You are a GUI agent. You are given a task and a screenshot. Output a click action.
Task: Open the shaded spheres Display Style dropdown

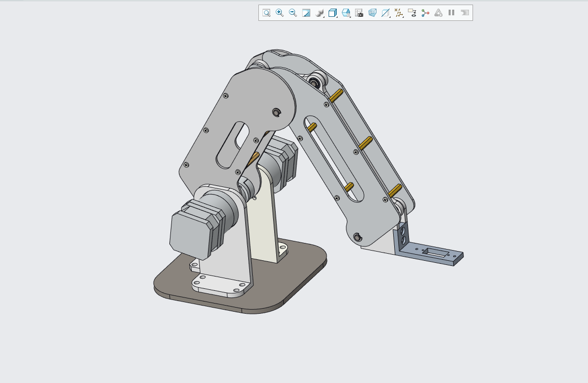pyautogui.click(x=319, y=13)
